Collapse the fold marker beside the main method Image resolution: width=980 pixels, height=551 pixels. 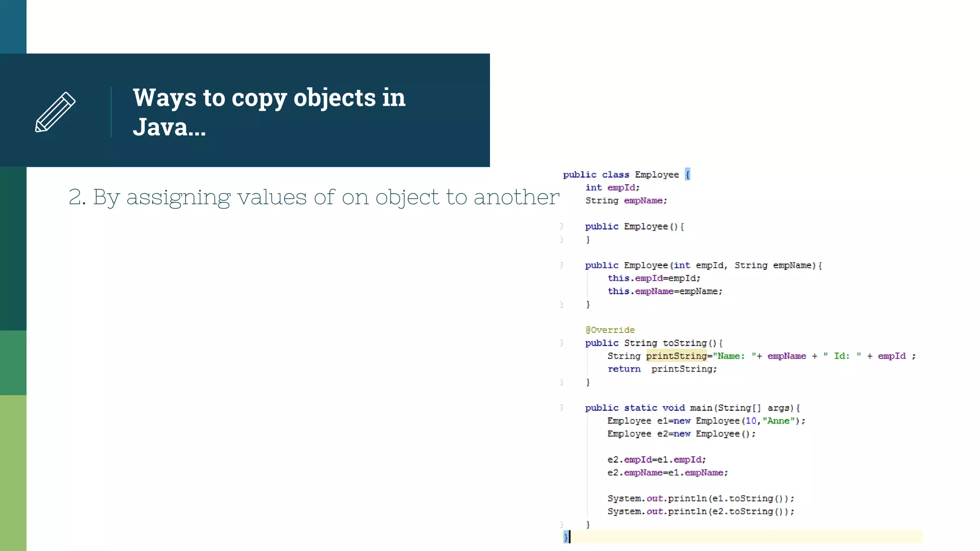(561, 408)
